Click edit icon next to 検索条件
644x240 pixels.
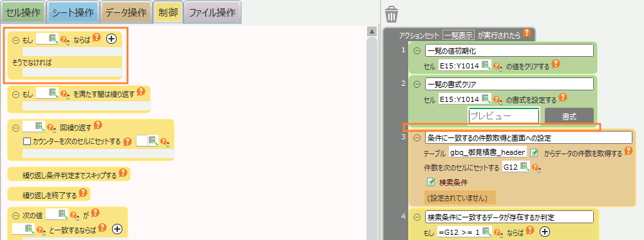click(431, 181)
